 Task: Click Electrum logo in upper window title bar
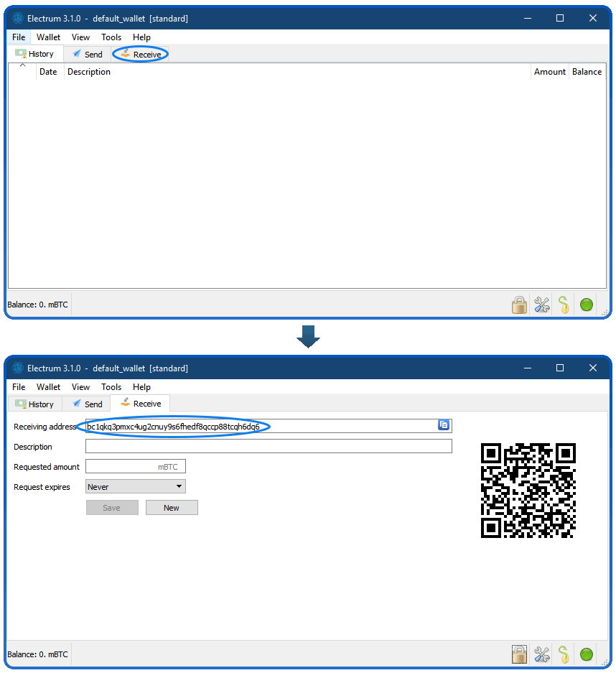pos(17,18)
